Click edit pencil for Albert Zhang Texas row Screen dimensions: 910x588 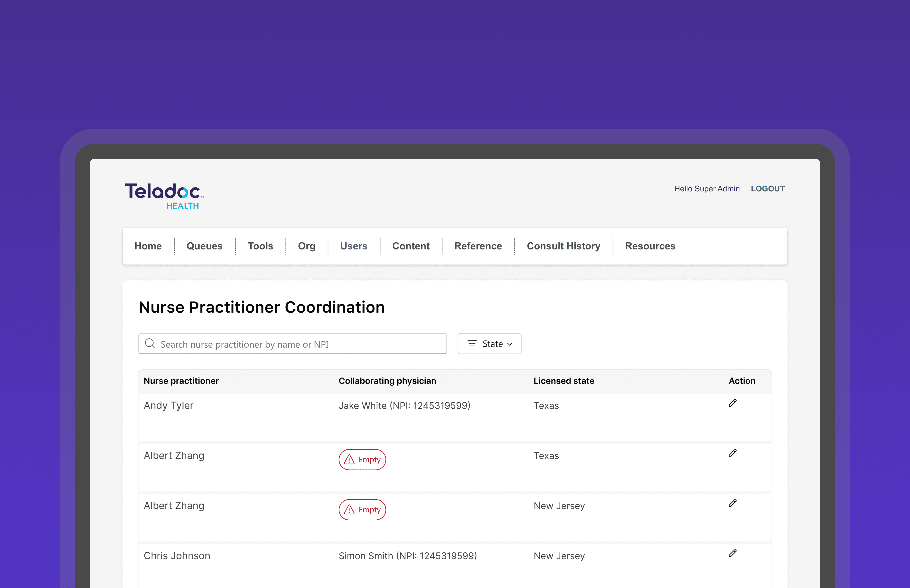click(732, 453)
